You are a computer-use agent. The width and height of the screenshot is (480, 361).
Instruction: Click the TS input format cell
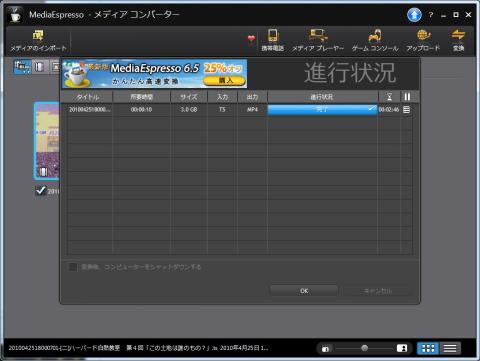[x=222, y=110]
